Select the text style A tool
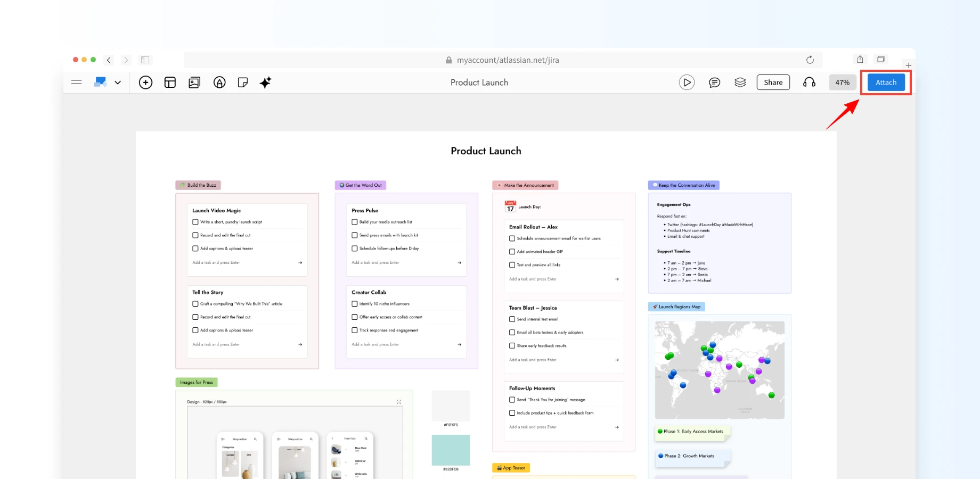Screen dimensions: 980x479 pyautogui.click(x=219, y=82)
